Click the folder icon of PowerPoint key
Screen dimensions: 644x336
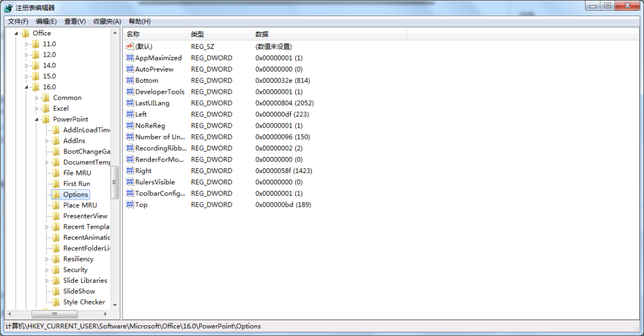coord(46,119)
